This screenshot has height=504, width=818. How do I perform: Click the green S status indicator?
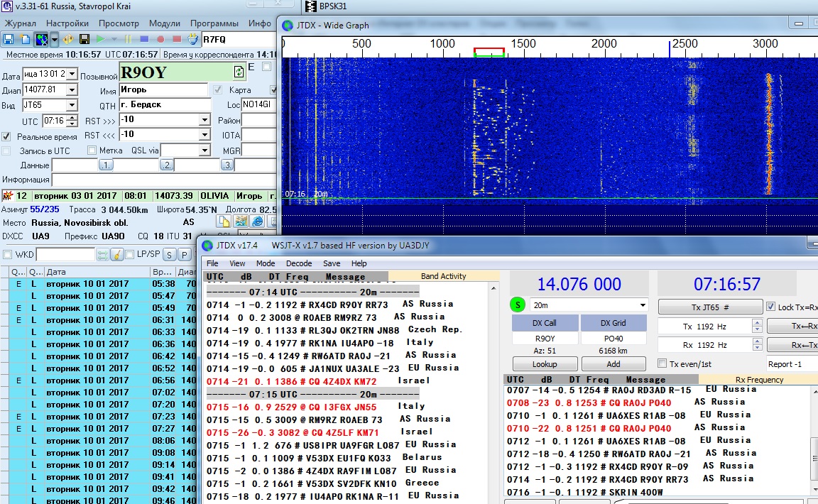point(518,305)
